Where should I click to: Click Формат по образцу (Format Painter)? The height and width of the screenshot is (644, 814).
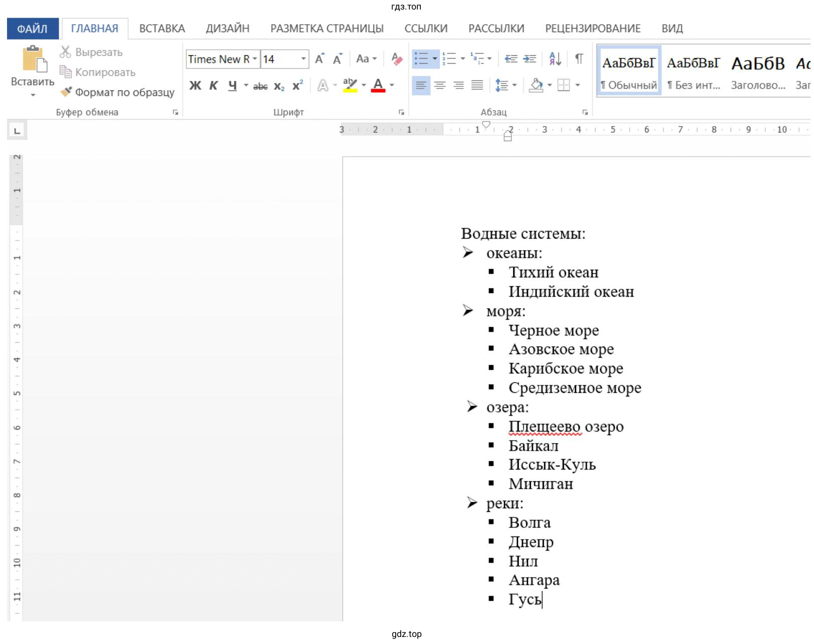[117, 92]
